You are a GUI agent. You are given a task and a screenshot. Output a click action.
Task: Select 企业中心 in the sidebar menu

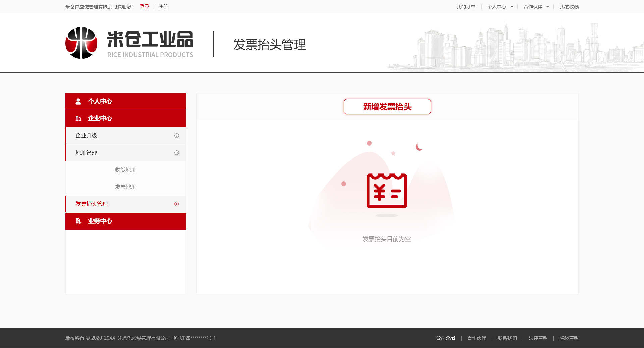[100, 118]
